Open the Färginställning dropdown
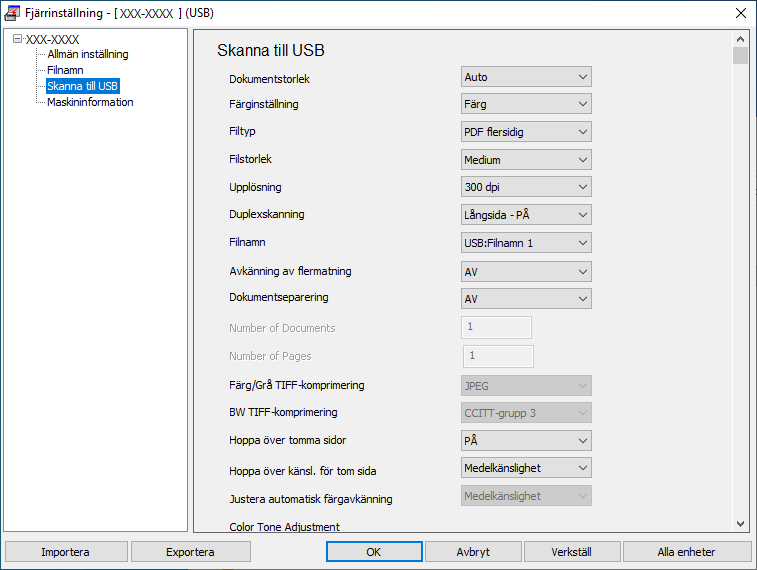757x570 pixels. click(x=526, y=104)
